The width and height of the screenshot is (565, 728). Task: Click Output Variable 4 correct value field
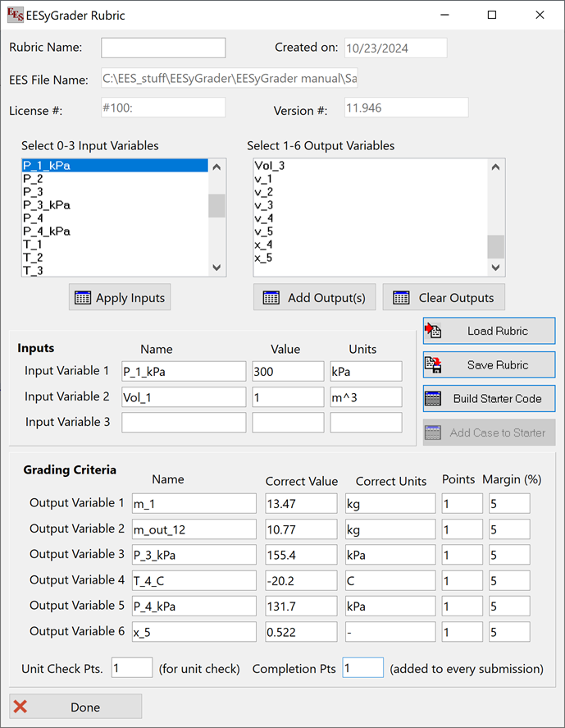(301, 580)
